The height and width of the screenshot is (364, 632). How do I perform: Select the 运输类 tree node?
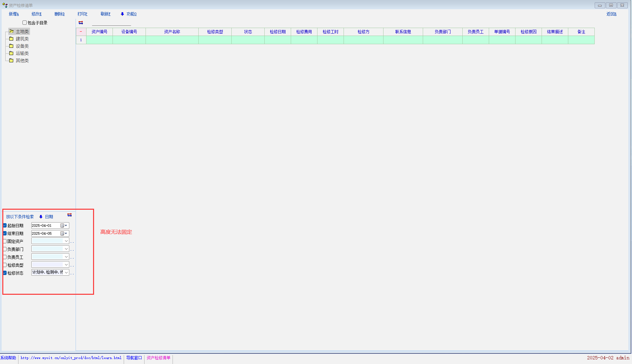[x=22, y=53]
